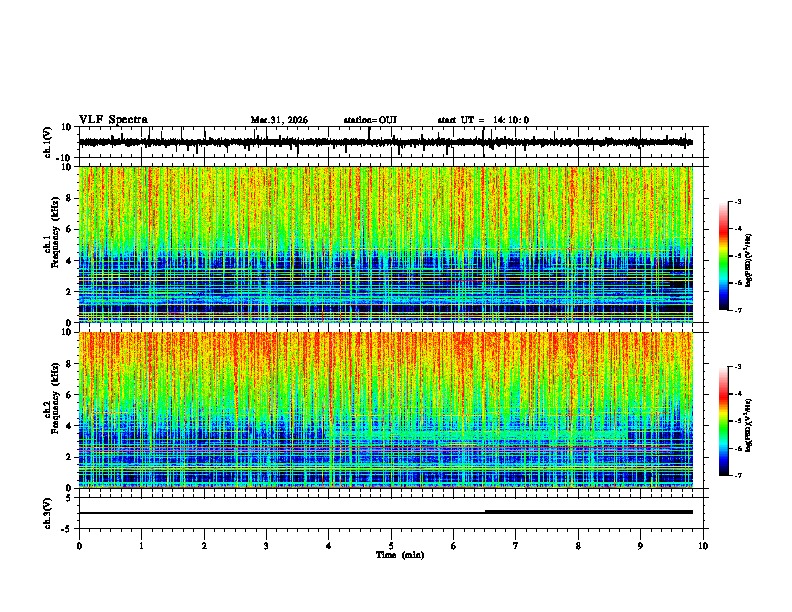Click the color scale bar beside ch.2 spectrogram
Viewport: 792px width, 612px height.
[x=723, y=421]
